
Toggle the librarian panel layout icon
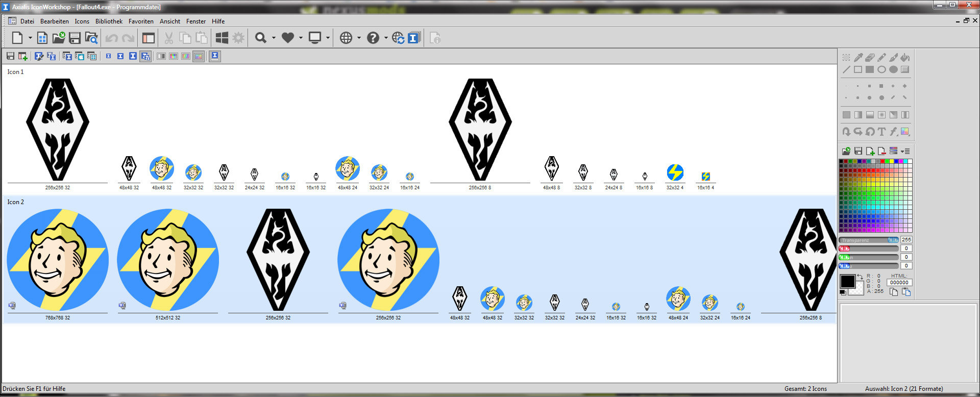click(x=149, y=38)
